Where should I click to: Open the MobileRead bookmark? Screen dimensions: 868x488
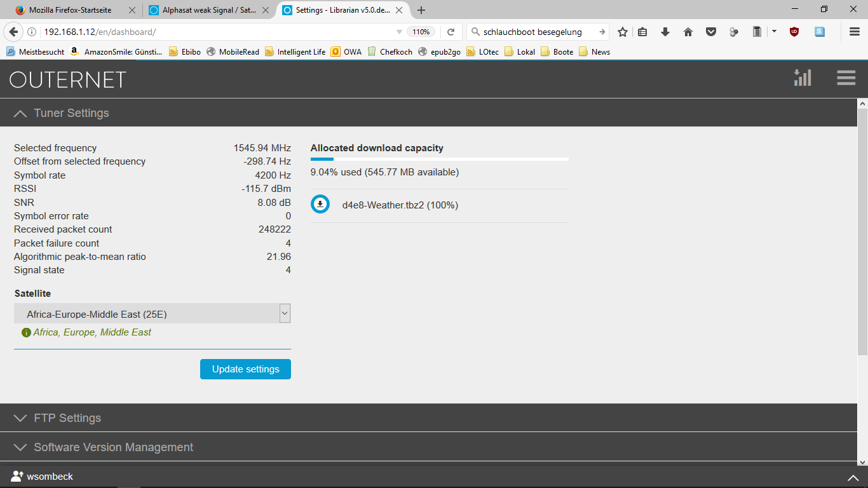click(x=233, y=52)
